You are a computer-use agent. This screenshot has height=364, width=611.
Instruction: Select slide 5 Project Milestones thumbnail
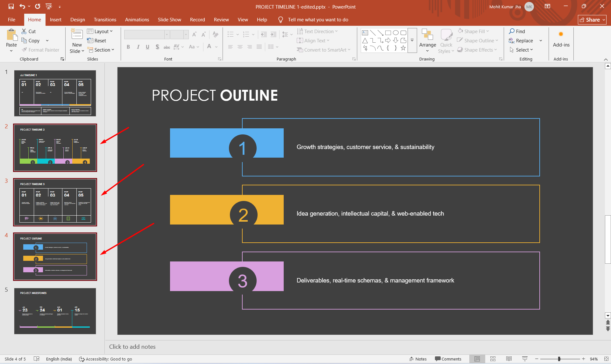[x=55, y=311]
